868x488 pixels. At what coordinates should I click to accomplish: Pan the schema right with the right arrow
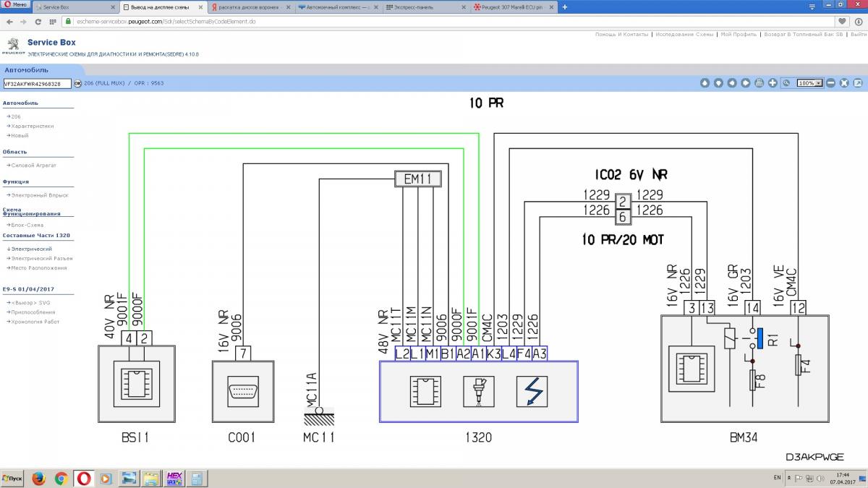click(746, 83)
